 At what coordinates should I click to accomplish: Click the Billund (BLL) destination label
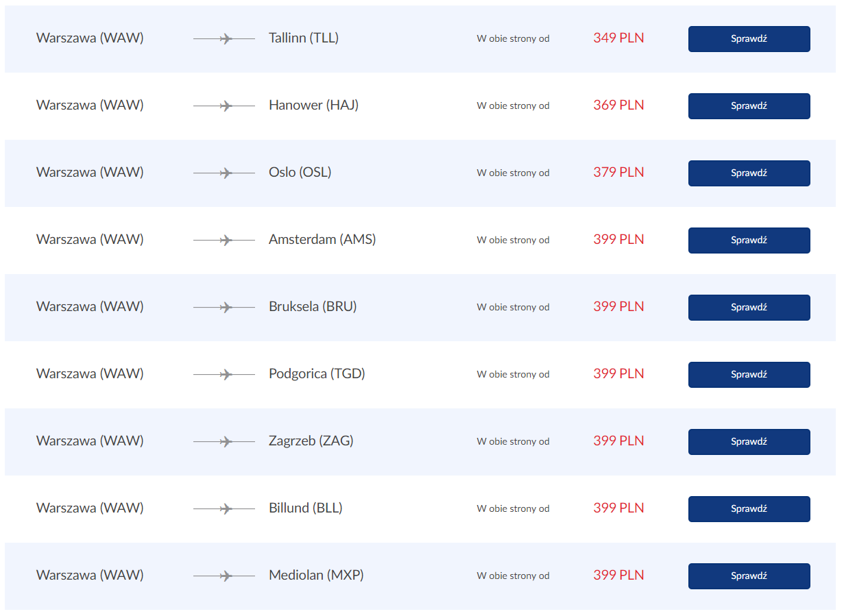pos(306,508)
